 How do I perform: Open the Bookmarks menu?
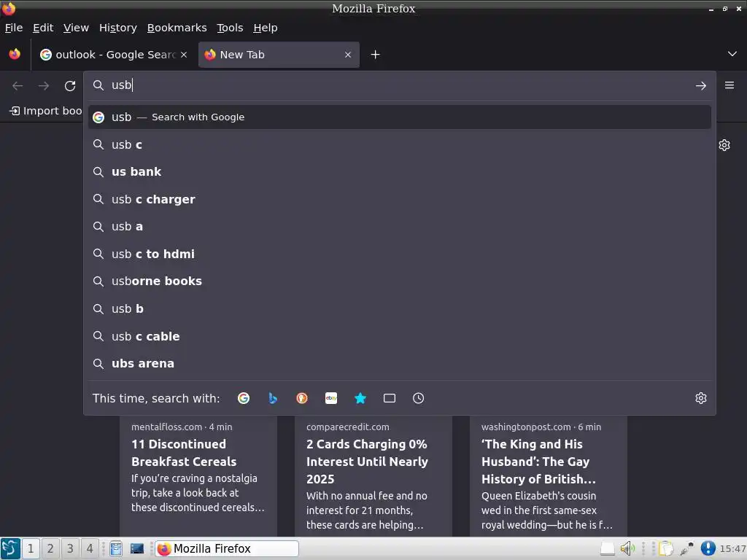[x=177, y=28]
